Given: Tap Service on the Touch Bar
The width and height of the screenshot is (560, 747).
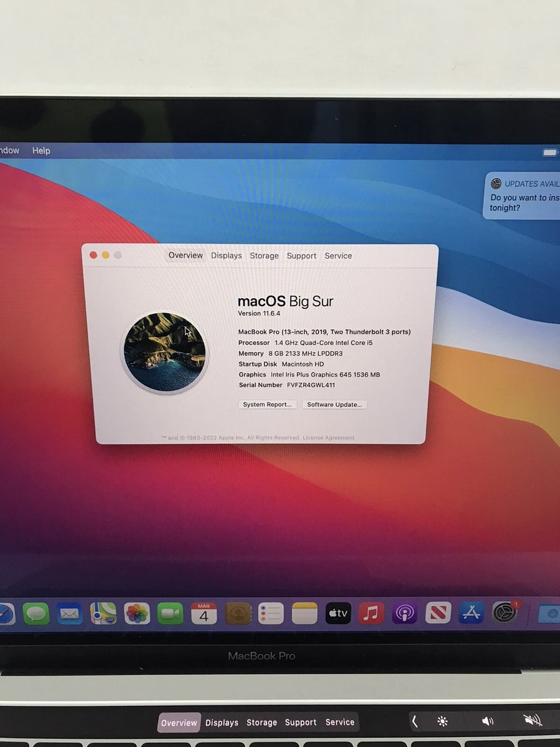Looking at the screenshot, I should pos(340,722).
